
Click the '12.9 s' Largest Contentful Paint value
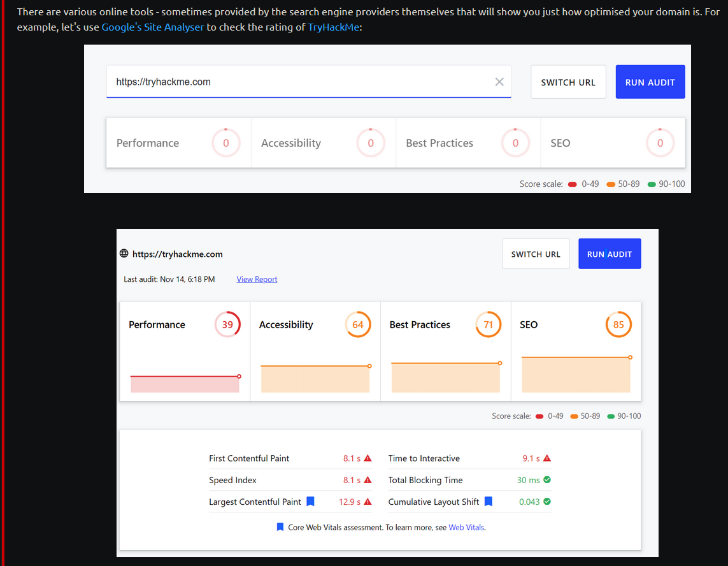pos(350,502)
